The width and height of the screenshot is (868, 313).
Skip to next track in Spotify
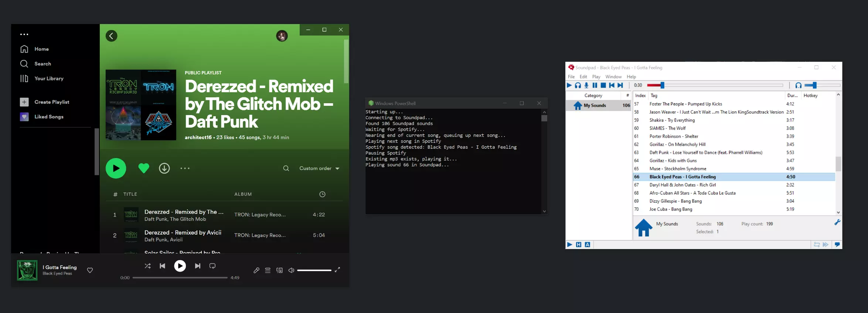pyautogui.click(x=198, y=266)
